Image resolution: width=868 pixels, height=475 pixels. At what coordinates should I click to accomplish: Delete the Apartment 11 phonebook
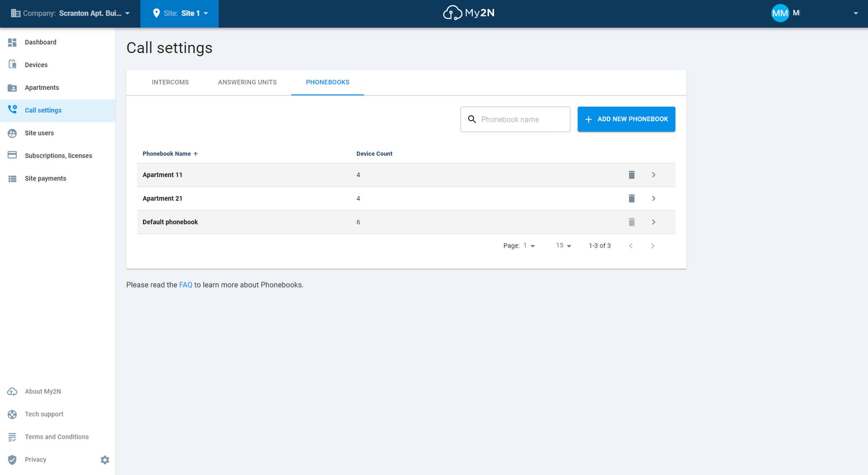(631, 175)
